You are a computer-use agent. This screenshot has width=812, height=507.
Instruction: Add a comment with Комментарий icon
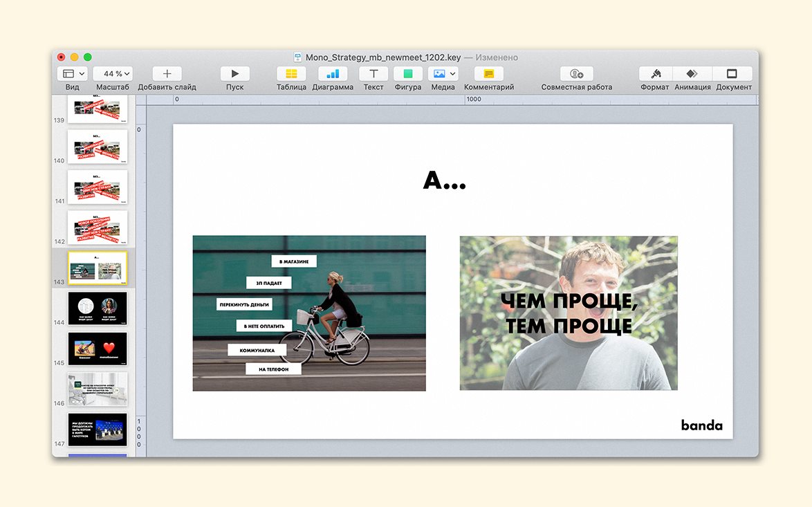488,74
